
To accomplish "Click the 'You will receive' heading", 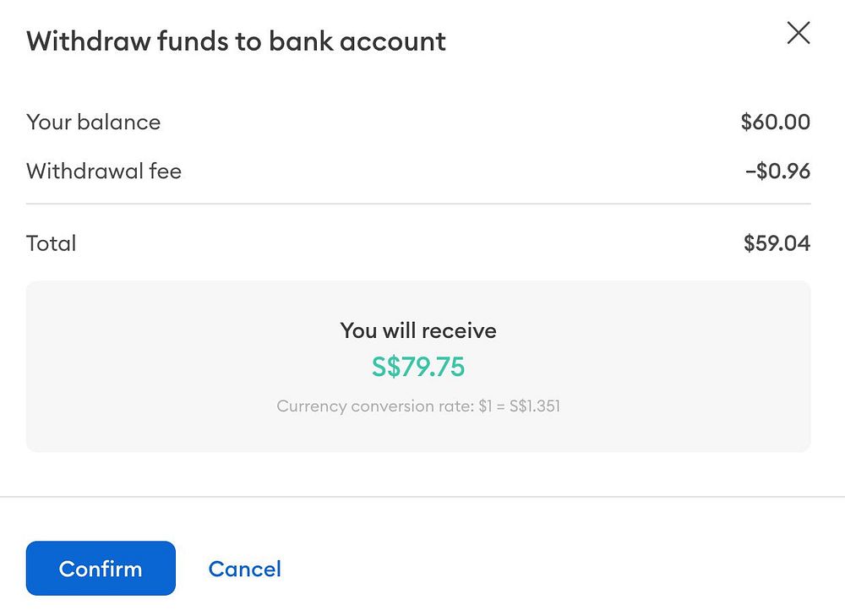I will click(x=418, y=330).
